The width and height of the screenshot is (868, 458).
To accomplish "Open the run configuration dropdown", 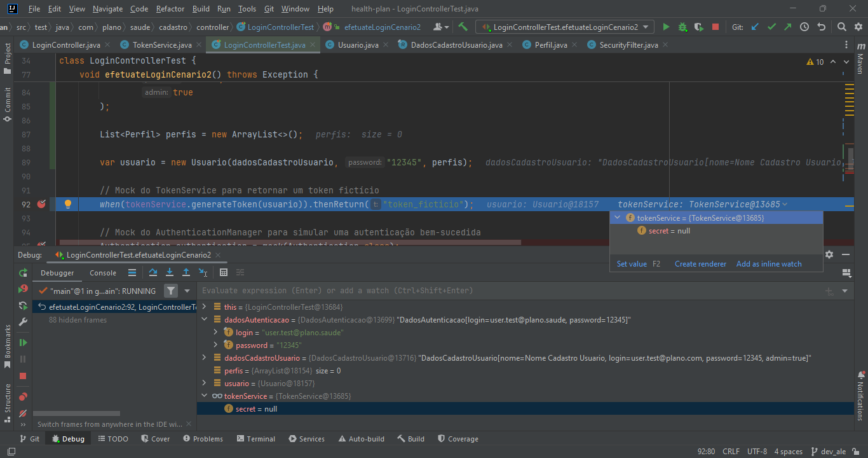I will 566,27.
